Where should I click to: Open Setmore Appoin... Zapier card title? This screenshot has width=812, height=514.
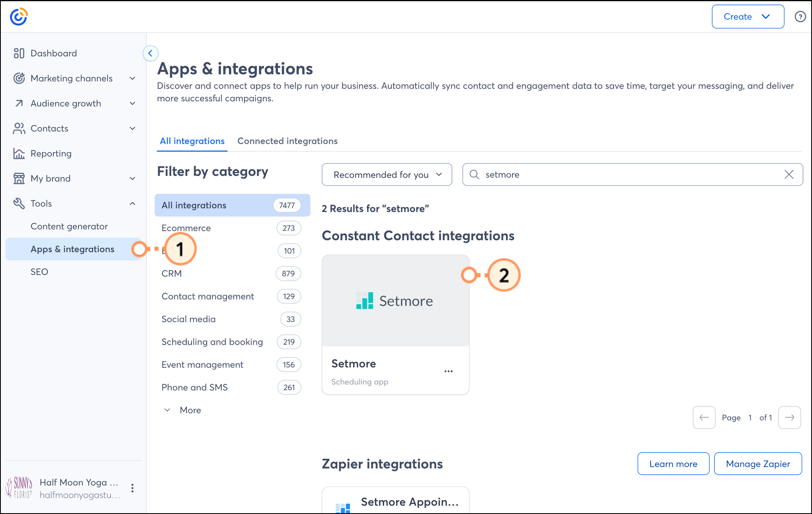pyautogui.click(x=410, y=502)
